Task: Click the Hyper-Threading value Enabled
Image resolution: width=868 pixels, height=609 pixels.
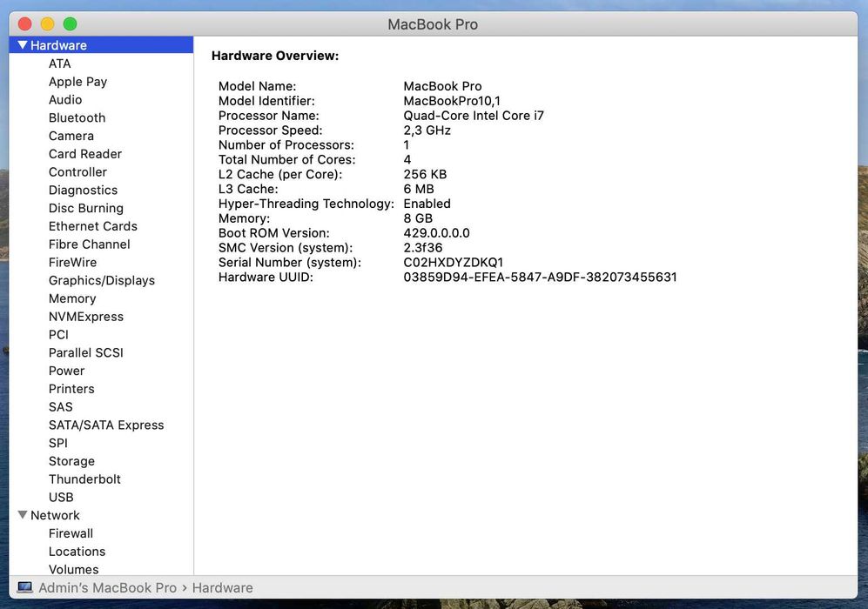Action: (427, 204)
